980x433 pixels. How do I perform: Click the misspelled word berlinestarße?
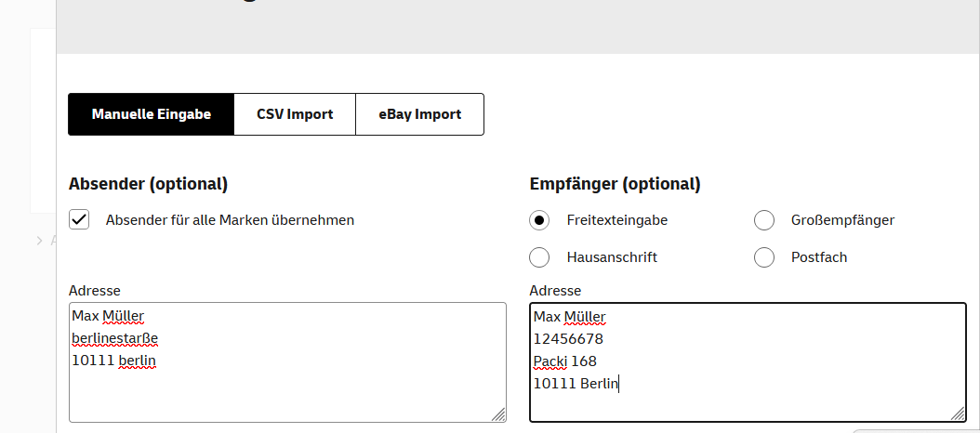point(115,338)
